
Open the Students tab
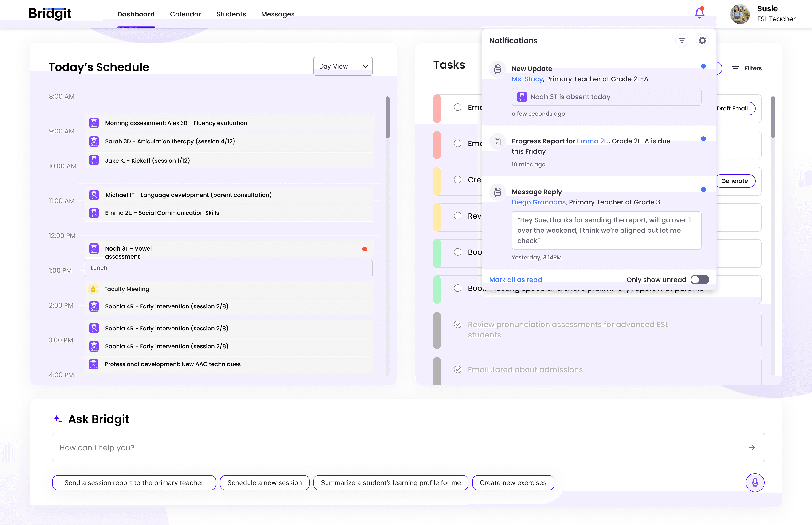(x=231, y=14)
